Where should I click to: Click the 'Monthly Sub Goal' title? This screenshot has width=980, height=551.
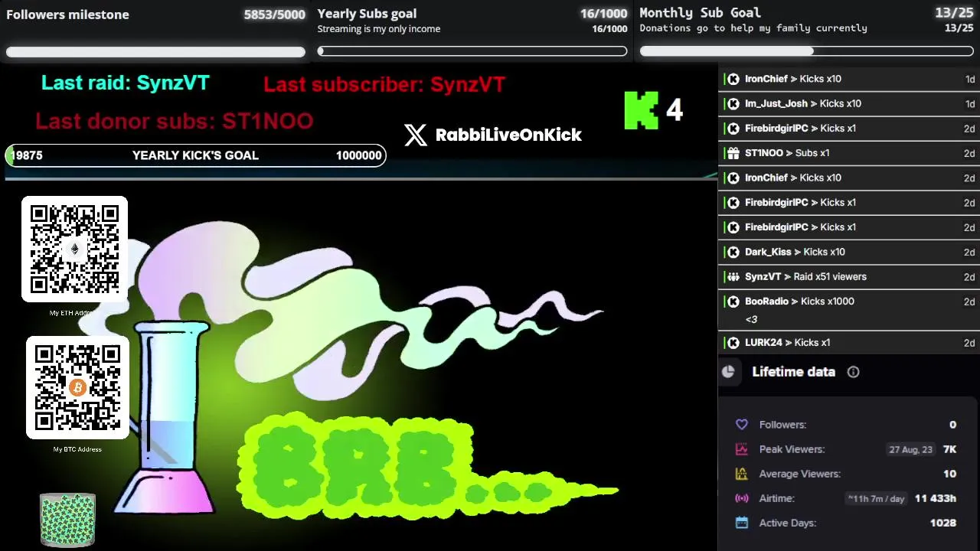point(700,13)
